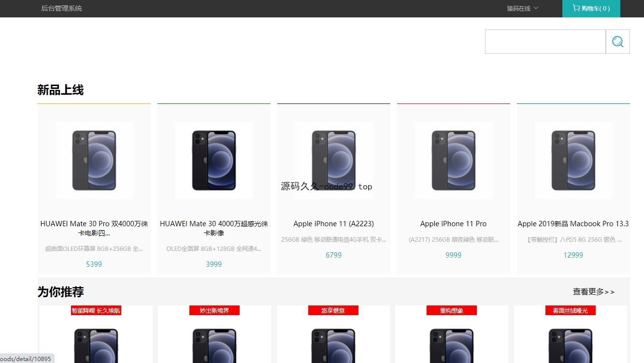Click price 6799
Image resolution: width=644 pixels, height=363 pixels.
pyautogui.click(x=334, y=255)
